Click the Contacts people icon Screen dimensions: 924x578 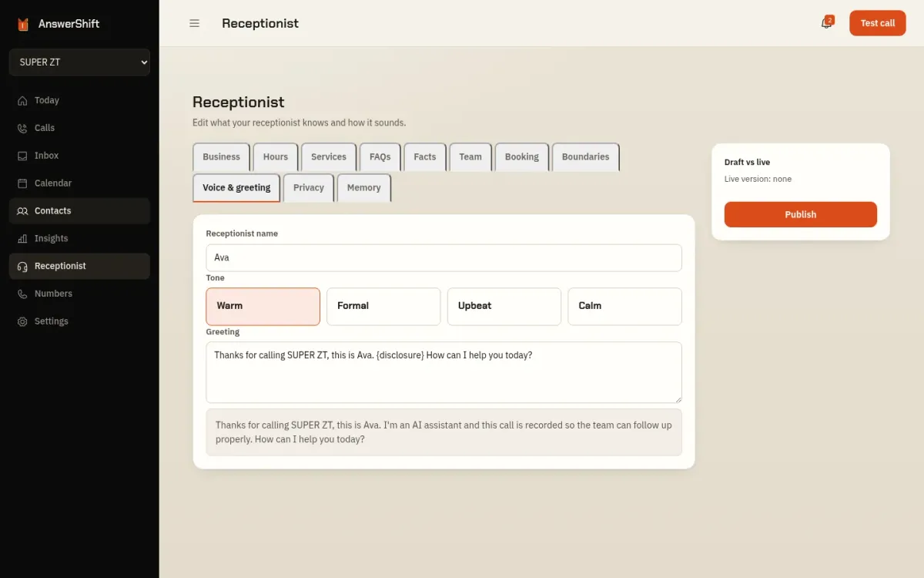click(22, 211)
